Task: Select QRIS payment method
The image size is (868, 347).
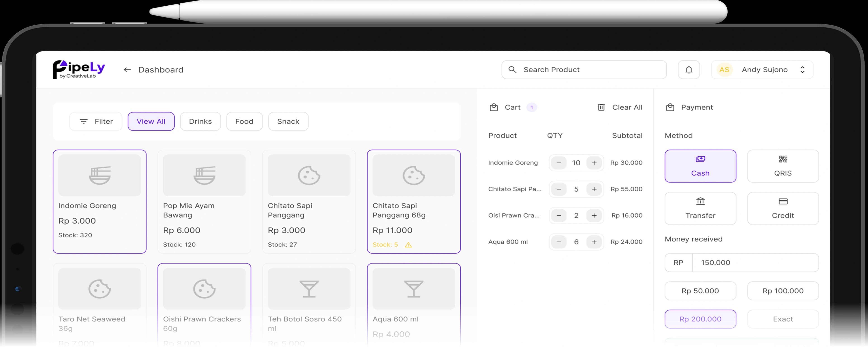Action: pyautogui.click(x=783, y=166)
